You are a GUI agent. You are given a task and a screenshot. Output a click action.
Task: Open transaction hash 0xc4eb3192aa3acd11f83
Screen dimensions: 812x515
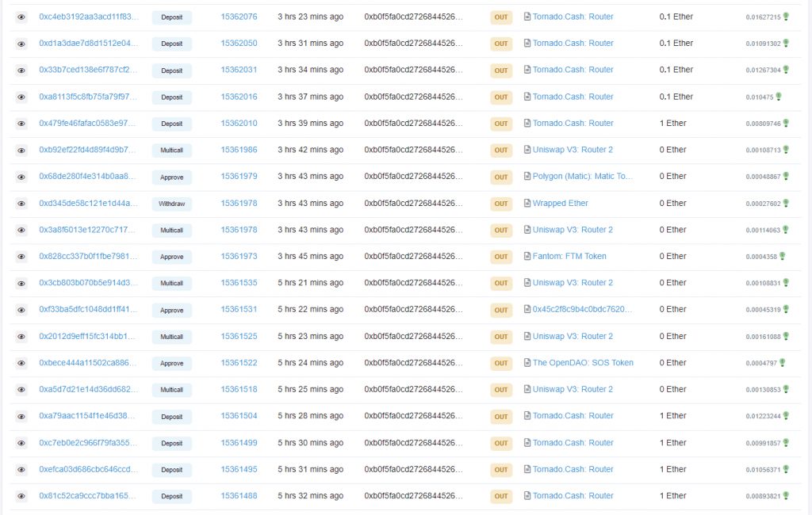89,17
